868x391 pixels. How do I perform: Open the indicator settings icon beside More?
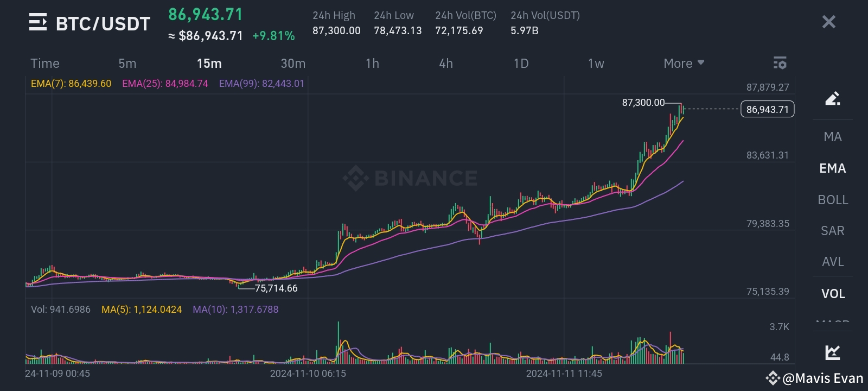point(780,63)
